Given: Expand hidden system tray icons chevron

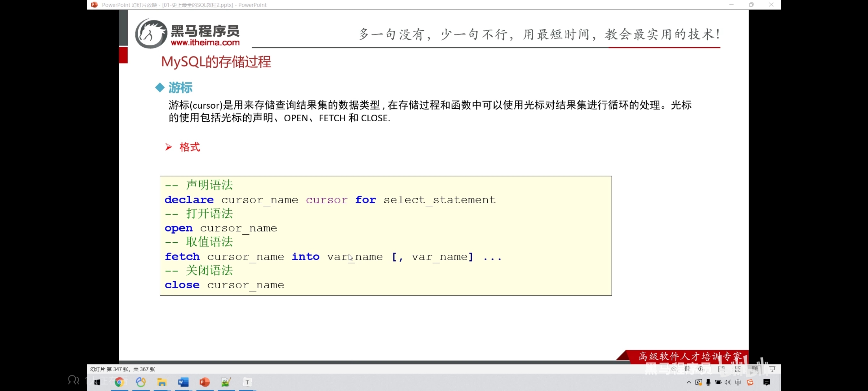Looking at the screenshot, I should [x=689, y=382].
